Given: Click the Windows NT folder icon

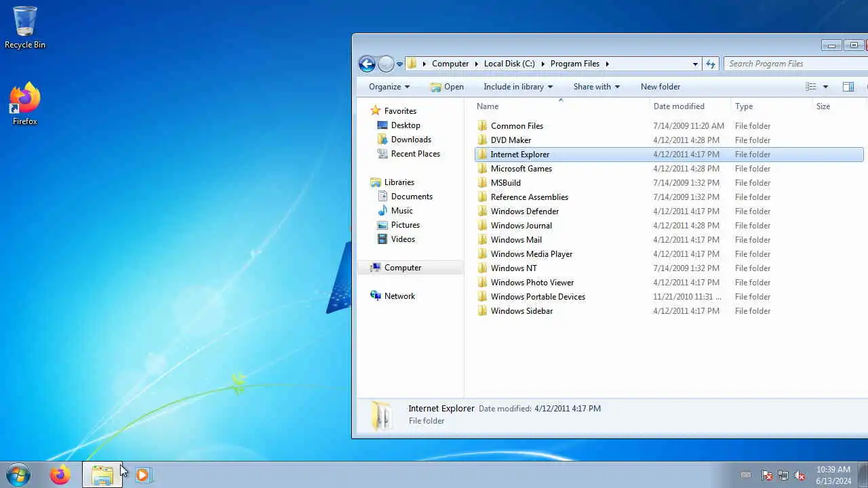Looking at the screenshot, I should [x=482, y=268].
